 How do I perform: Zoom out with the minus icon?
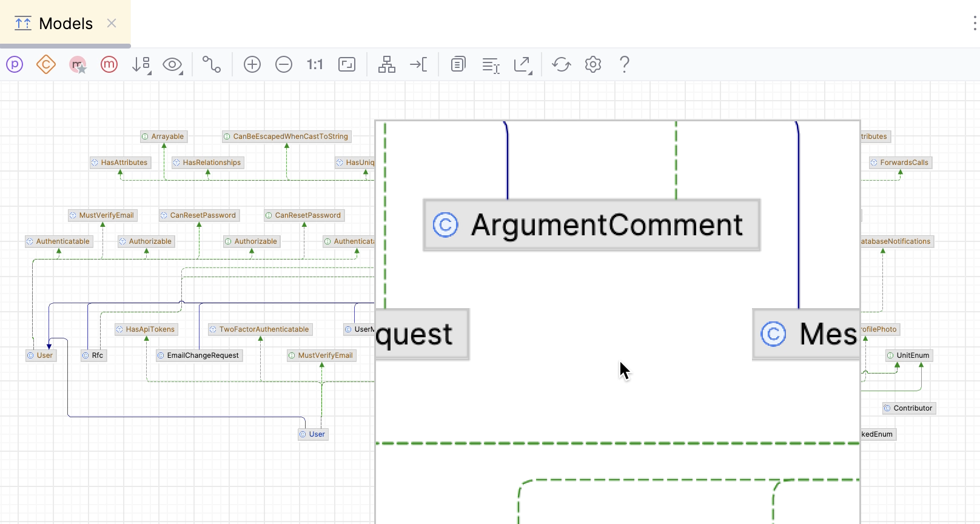coord(284,64)
